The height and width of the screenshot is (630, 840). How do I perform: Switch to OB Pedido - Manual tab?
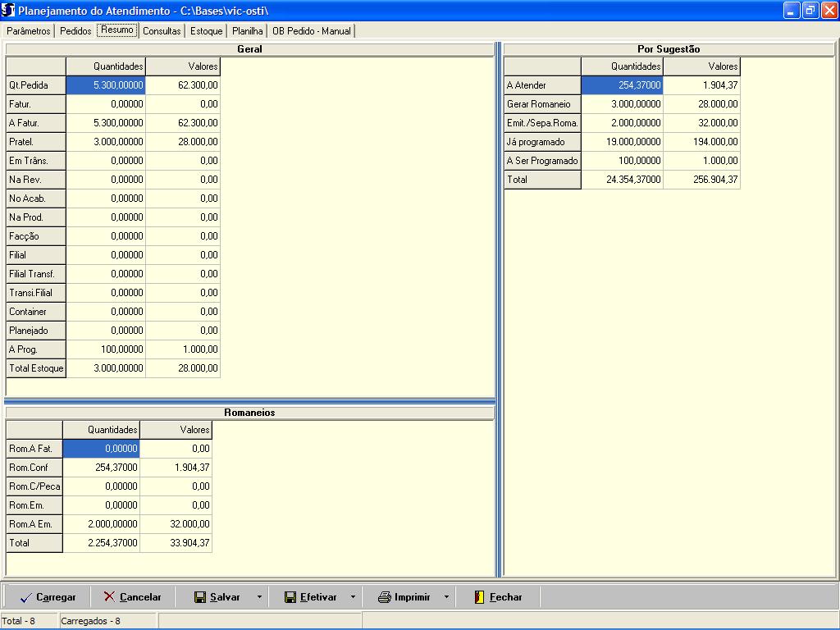pyautogui.click(x=312, y=31)
